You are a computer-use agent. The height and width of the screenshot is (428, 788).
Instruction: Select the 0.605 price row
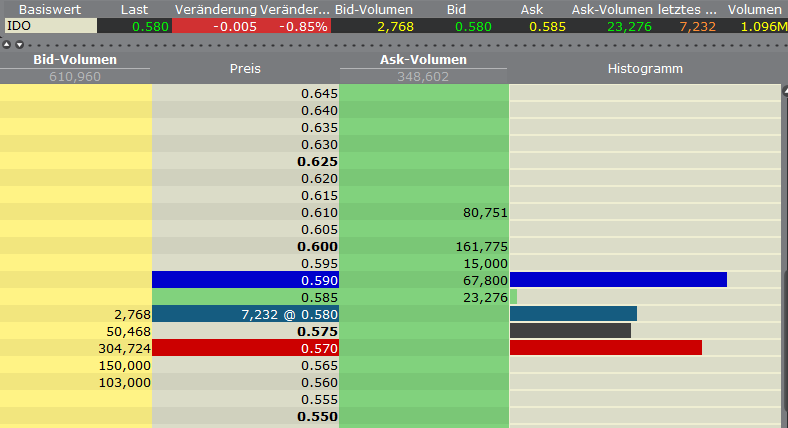click(246, 230)
